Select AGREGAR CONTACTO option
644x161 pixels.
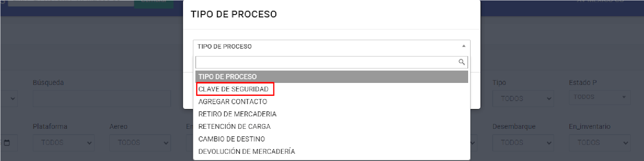coord(233,101)
